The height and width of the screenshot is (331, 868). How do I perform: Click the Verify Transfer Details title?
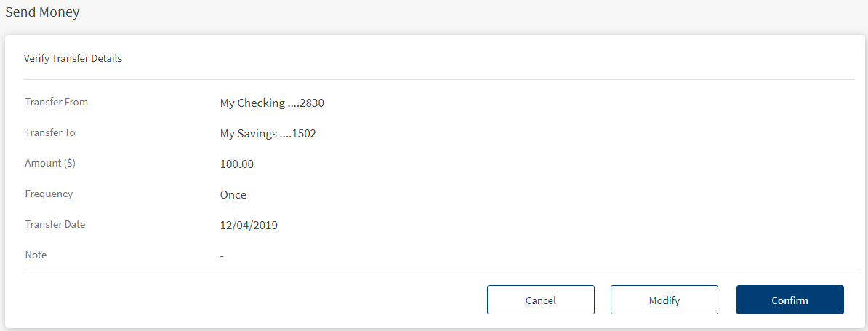(73, 58)
